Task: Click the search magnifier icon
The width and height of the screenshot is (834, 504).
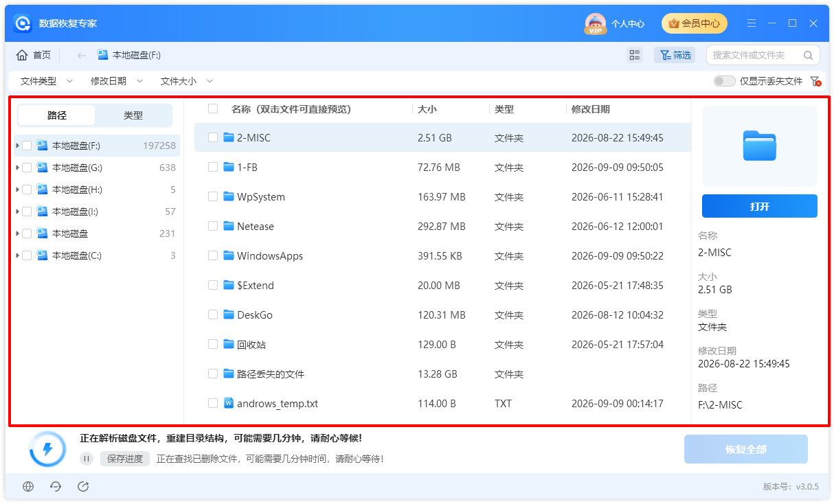Action: click(x=808, y=56)
